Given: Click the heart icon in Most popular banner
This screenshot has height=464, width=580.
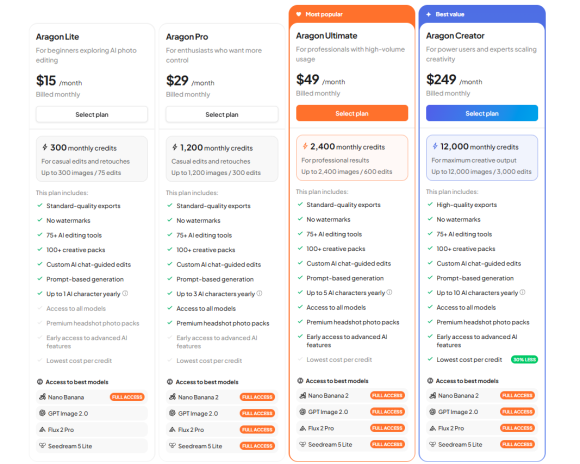Looking at the screenshot, I should pos(299,14).
